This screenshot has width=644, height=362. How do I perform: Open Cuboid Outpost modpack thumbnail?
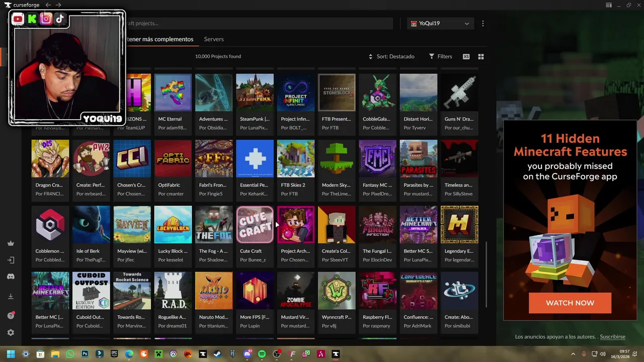[91, 291]
